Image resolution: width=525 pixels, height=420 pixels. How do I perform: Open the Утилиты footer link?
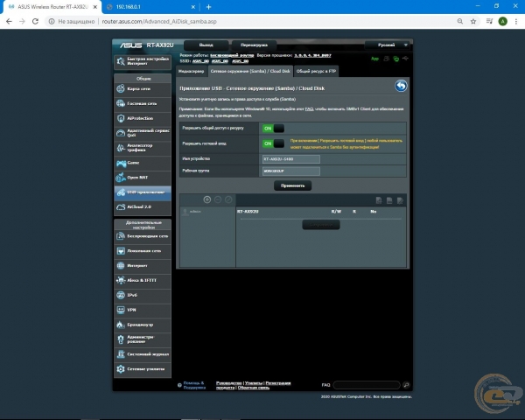[x=254, y=383]
